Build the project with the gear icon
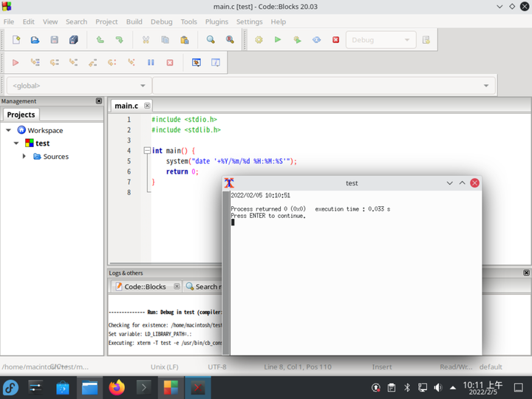The image size is (532, 399). click(x=259, y=40)
